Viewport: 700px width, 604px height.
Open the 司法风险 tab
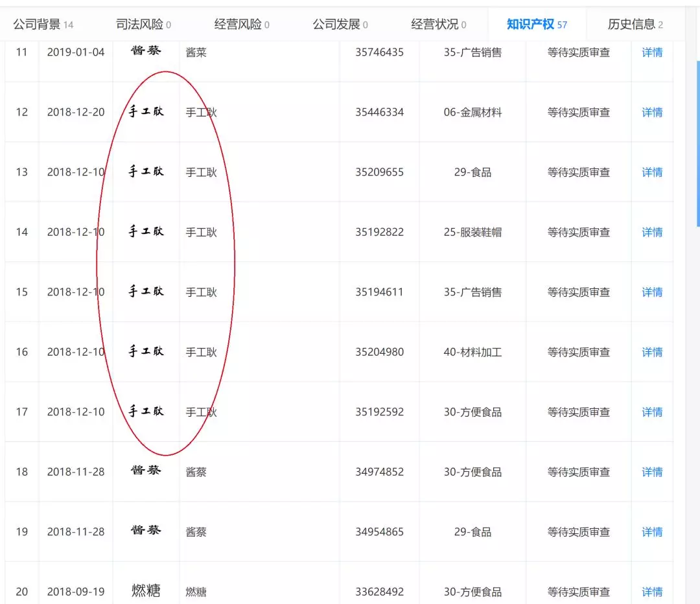pyautogui.click(x=143, y=25)
